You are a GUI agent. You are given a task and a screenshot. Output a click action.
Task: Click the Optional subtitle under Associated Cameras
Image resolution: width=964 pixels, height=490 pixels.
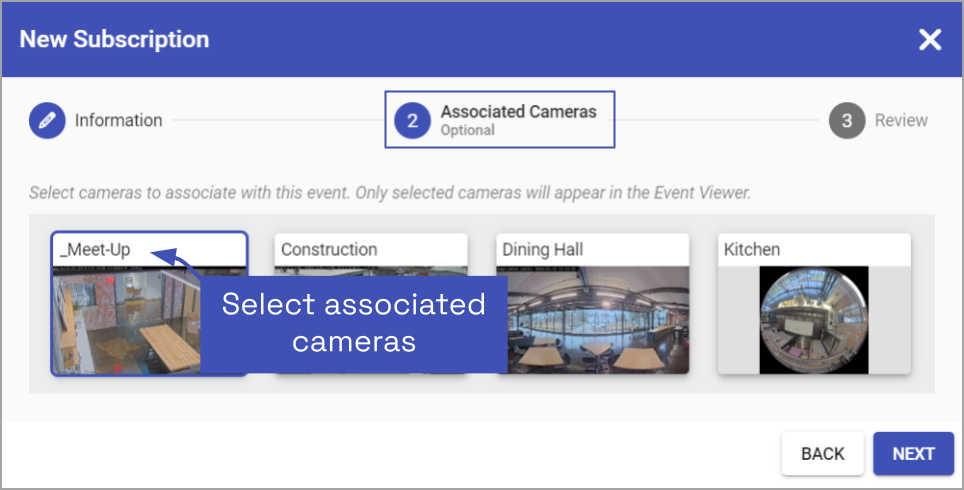point(468,131)
